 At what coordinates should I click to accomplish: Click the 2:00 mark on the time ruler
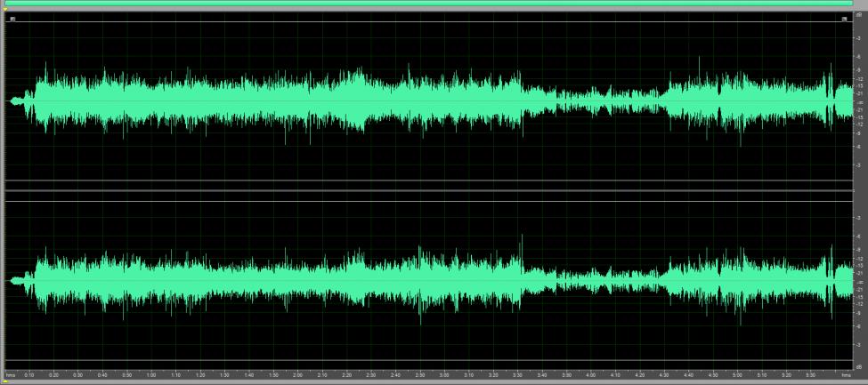(x=297, y=375)
